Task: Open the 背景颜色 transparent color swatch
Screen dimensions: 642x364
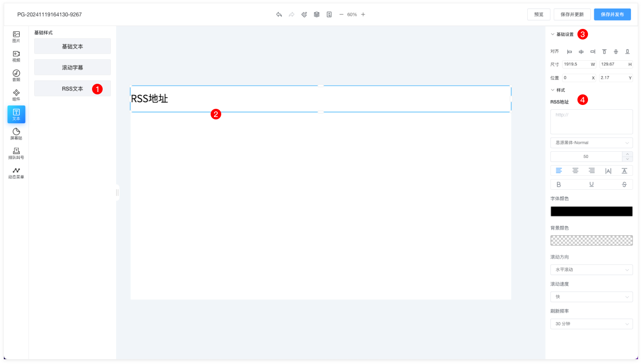Action: pyautogui.click(x=591, y=240)
